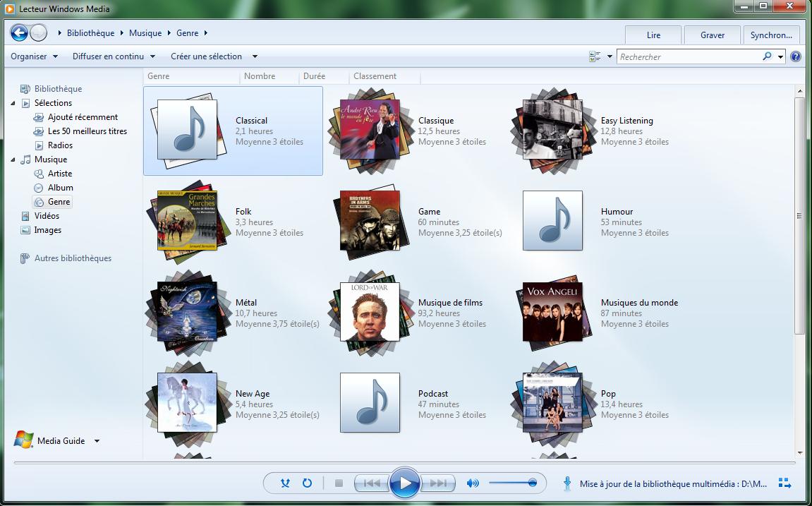The width and height of the screenshot is (812, 506).
Task: Select the Classique genre album stack
Action: point(369,130)
